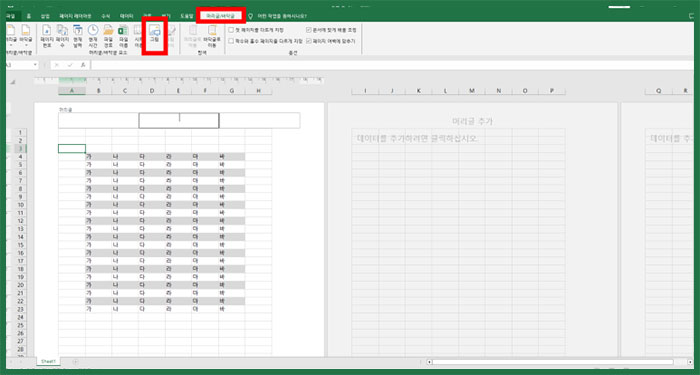Click 'Click to add data' (데이터를 추가하려면 클릭하십시오) on second page
The width and height of the screenshot is (700, 375).
pyautogui.click(x=417, y=139)
